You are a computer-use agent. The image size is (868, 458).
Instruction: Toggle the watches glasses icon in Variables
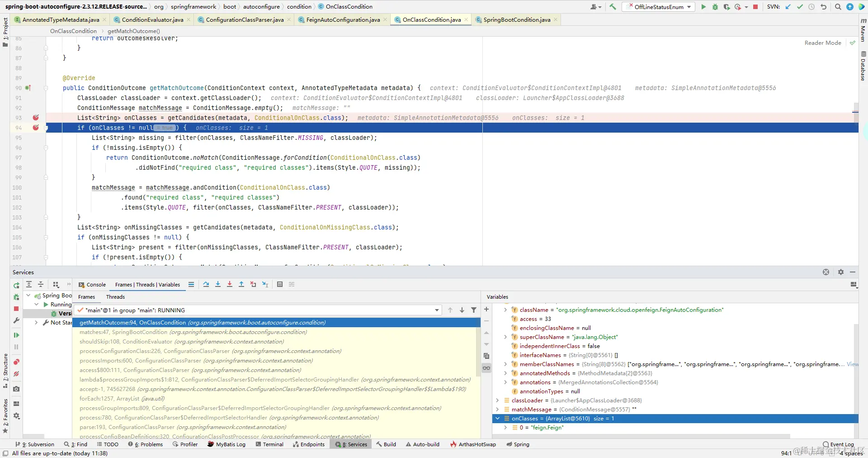point(486,368)
